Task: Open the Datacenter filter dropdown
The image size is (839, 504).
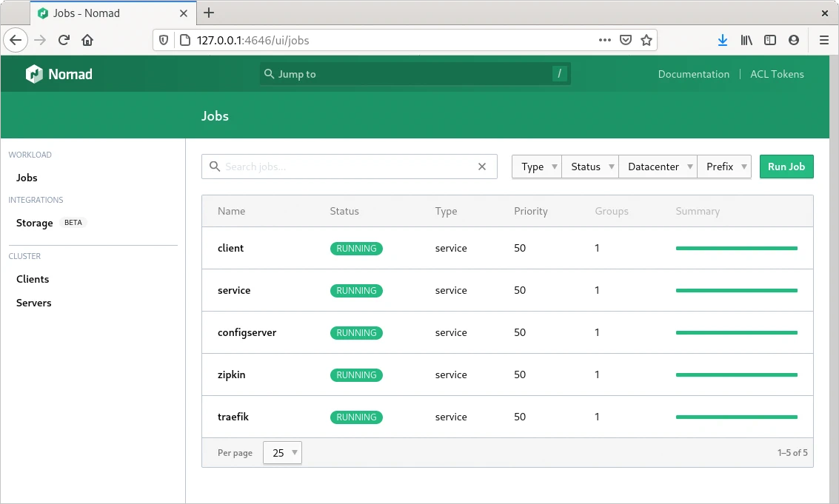Action: [x=658, y=167]
